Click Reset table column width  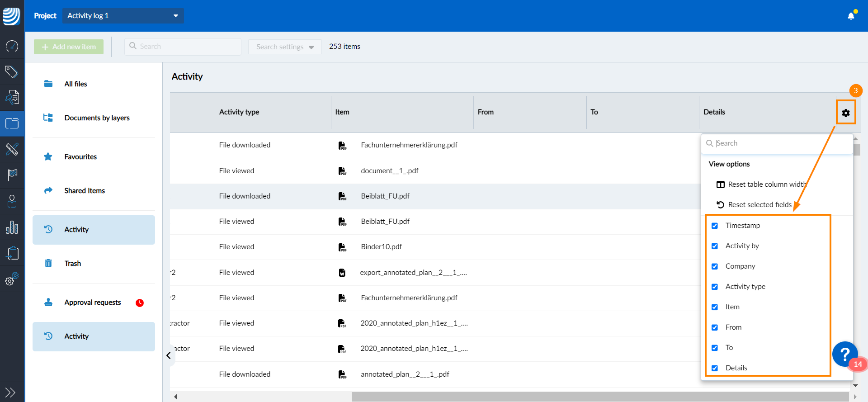767,184
